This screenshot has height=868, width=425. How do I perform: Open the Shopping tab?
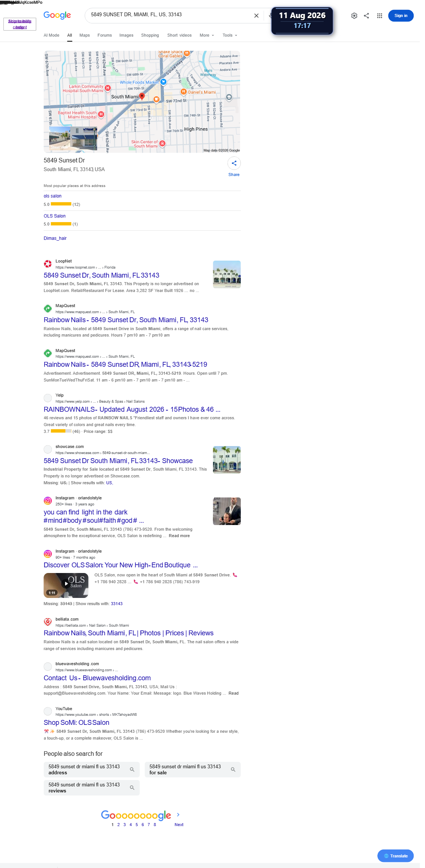pos(150,35)
